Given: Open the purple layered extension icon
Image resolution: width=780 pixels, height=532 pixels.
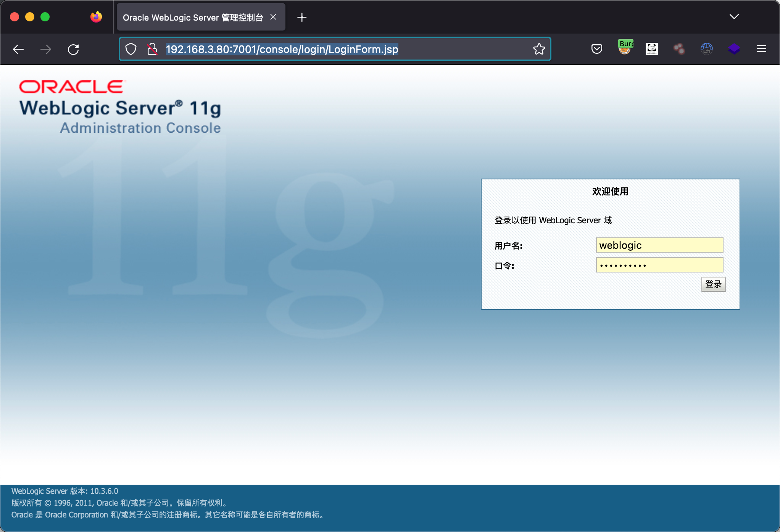Looking at the screenshot, I should [x=734, y=49].
